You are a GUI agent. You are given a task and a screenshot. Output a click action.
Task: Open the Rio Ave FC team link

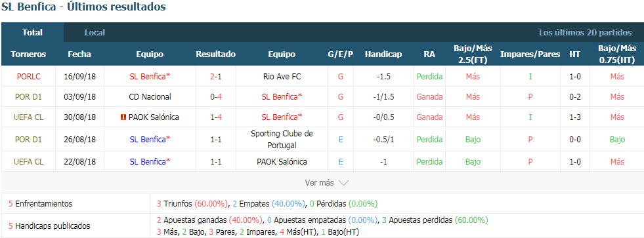282,76
